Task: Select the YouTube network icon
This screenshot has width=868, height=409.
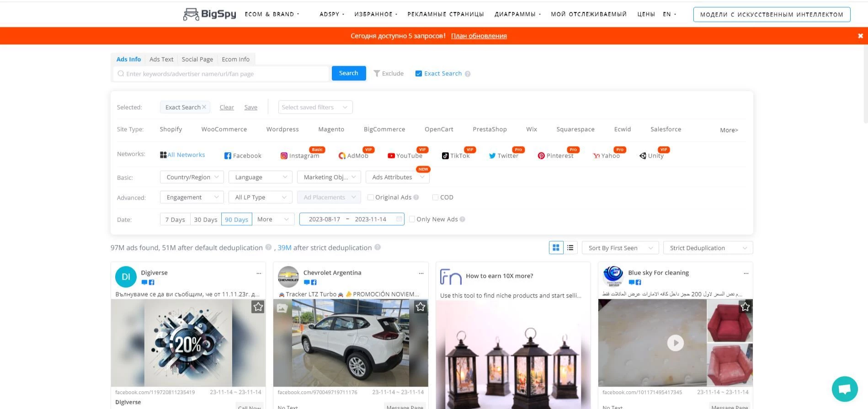Action: tap(391, 156)
